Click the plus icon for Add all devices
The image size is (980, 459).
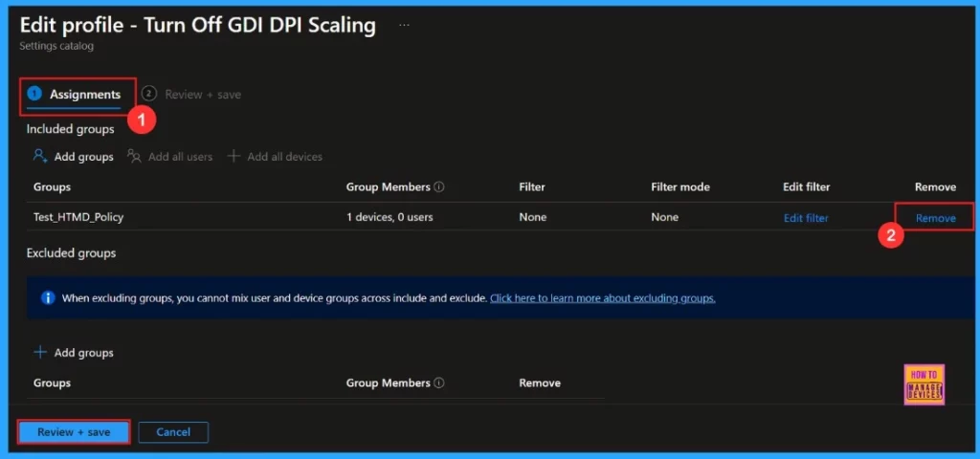coord(234,156)
